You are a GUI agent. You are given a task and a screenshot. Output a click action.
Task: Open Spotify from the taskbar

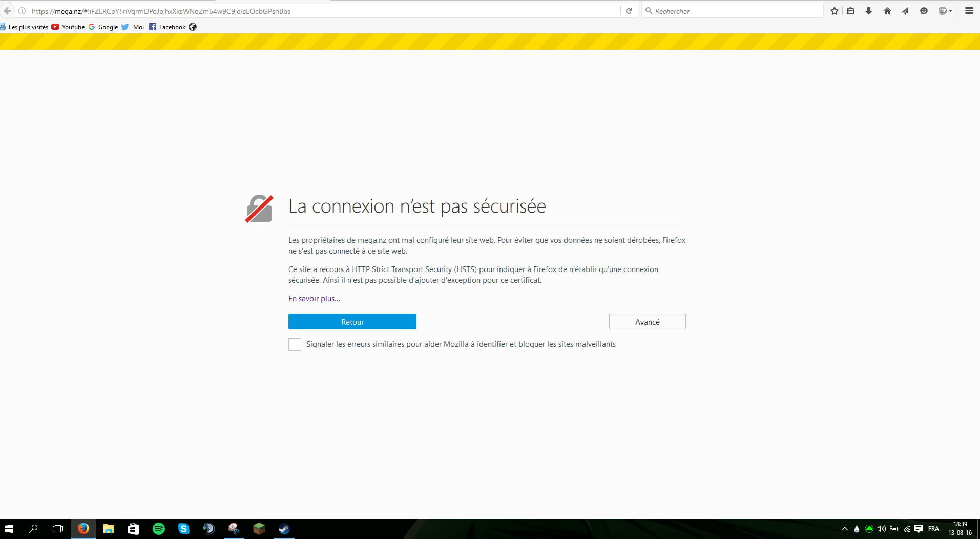tap(159, 529)
